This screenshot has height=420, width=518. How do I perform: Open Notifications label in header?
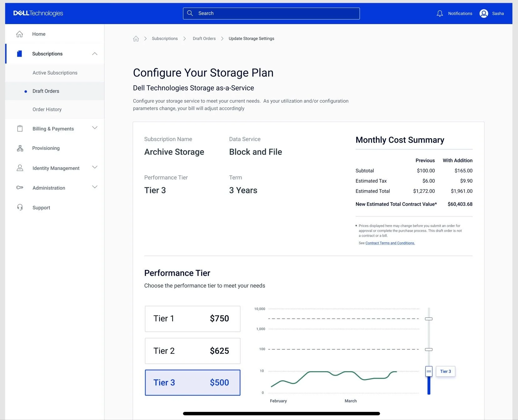click(x=460, y=13)
